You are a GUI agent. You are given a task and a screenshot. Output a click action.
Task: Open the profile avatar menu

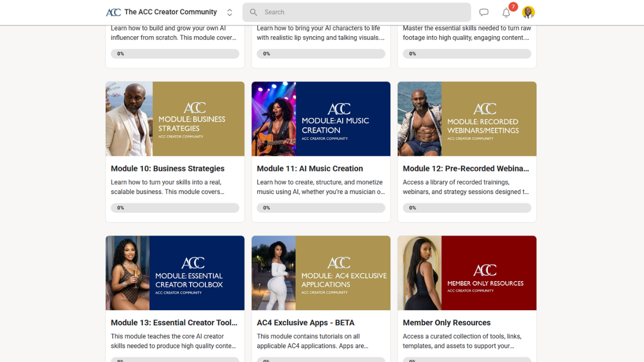pos(528,12)
